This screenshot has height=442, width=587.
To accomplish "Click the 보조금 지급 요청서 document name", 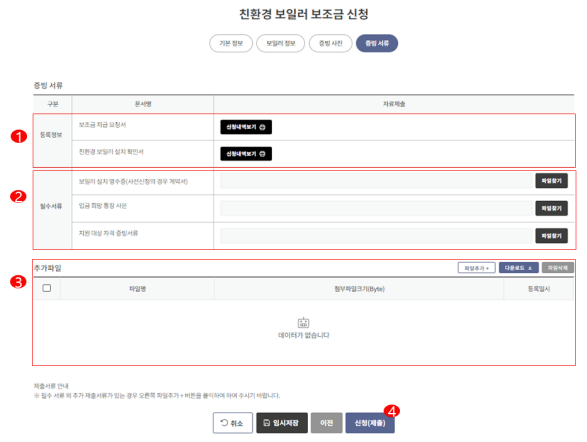I will click(102, 125).
